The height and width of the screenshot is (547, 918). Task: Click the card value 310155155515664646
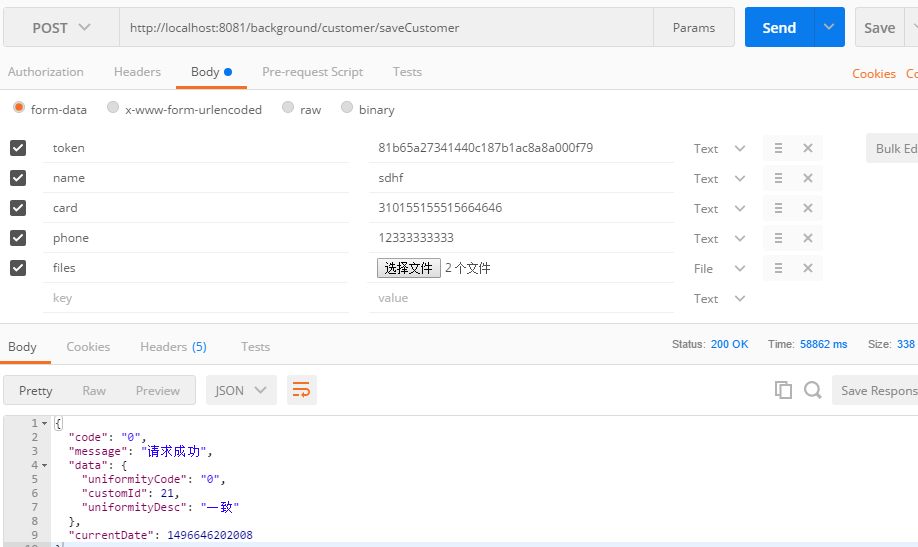pyautogui.click(x=440, y=208)
